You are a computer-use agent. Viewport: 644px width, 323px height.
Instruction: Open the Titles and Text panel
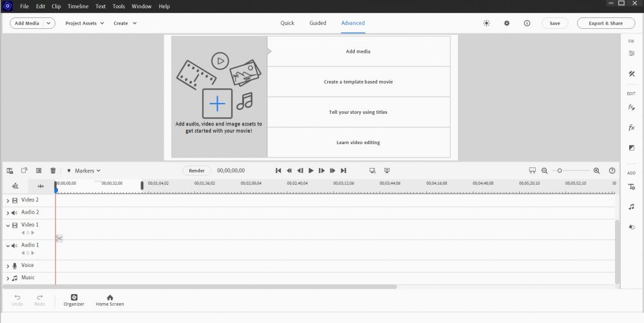point(632,187)
